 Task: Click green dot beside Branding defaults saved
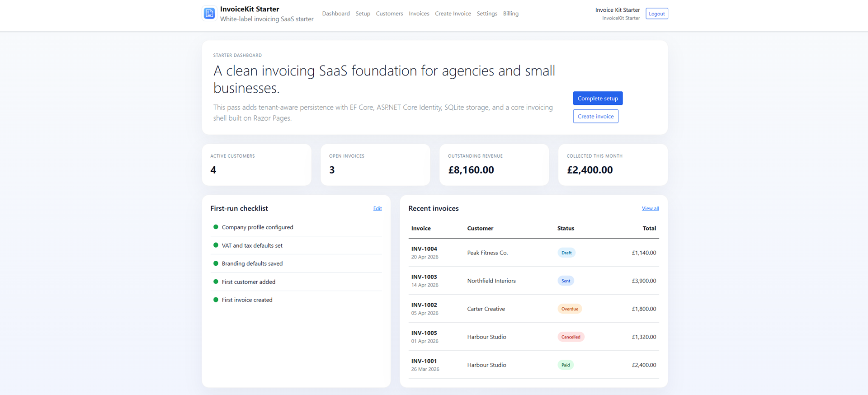(216, 263)
